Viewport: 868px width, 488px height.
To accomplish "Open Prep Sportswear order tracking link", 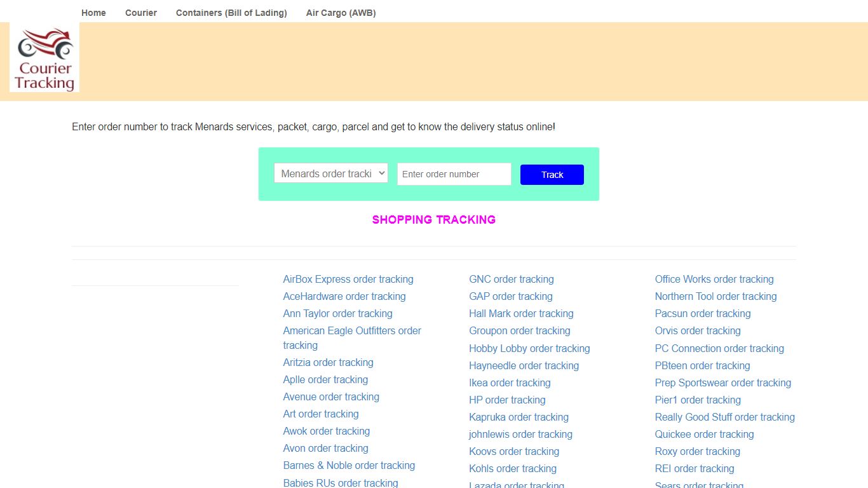I will point(723,383).
